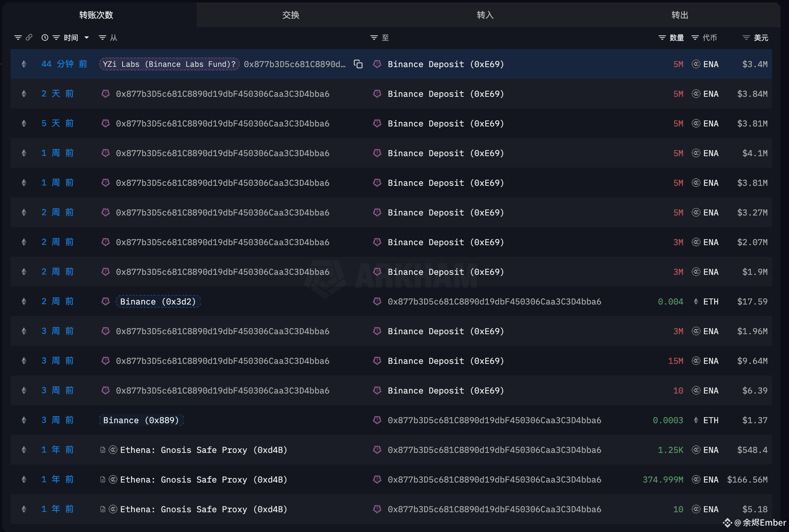Viewport: 789px width, 532px height.
Task: Click Ethena logo icon in the $5.18 row
Action: tap(113, 509)
